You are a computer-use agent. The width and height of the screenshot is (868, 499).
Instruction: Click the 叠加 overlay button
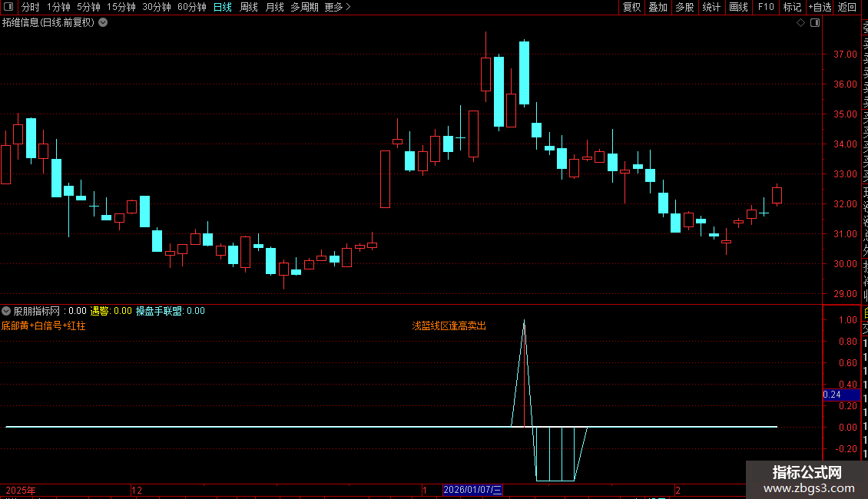(658, 7)
